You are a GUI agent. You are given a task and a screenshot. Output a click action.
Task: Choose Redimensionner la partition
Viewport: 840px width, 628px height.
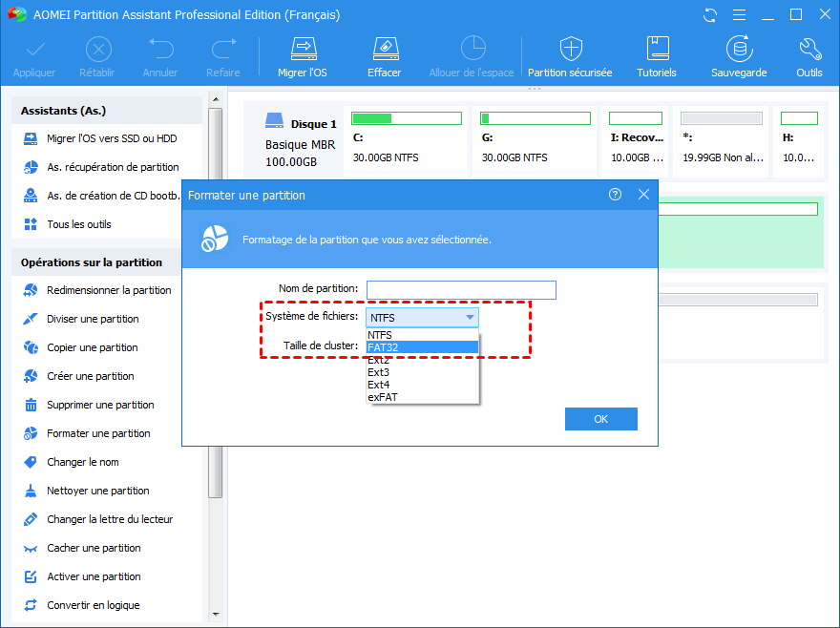pyautogui.click(x=97, y=290)
